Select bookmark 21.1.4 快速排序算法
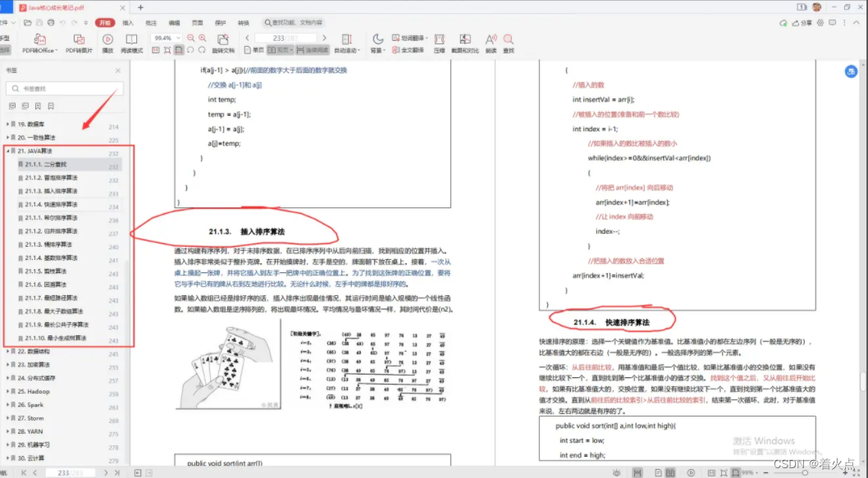The width and height of the screenshot is (868, 478). tap(52, 204)
